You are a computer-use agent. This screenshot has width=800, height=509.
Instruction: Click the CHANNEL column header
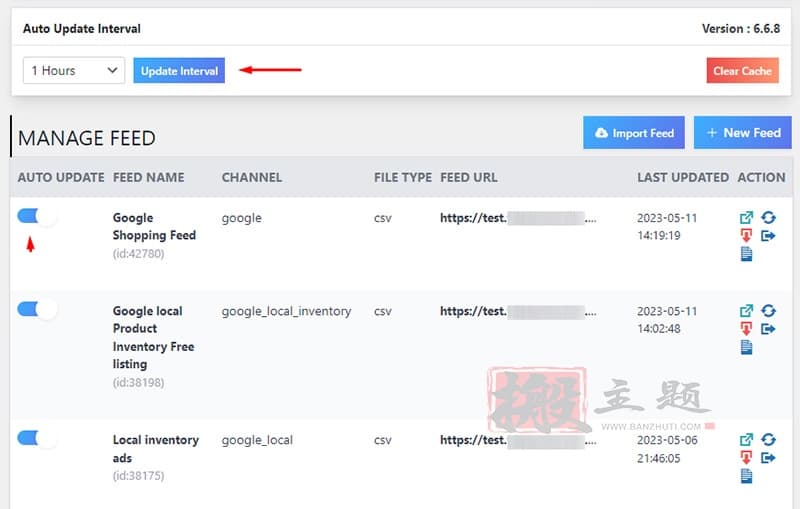click(252, 177)
